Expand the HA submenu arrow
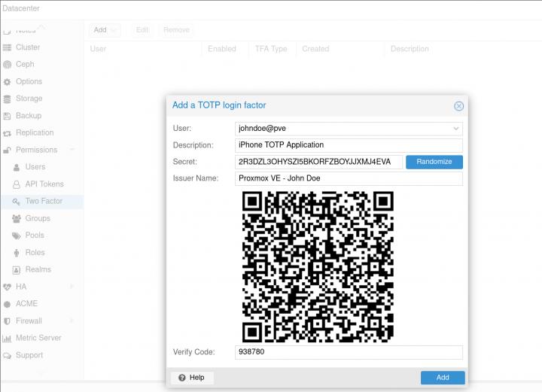Viewport: 542px width, 392px height. (72, 287)
